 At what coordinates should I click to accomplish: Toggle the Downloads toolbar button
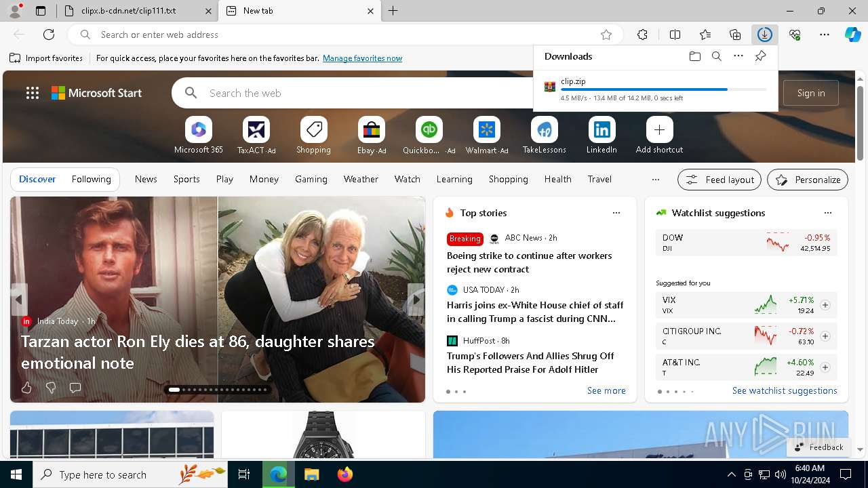[765, 35]
